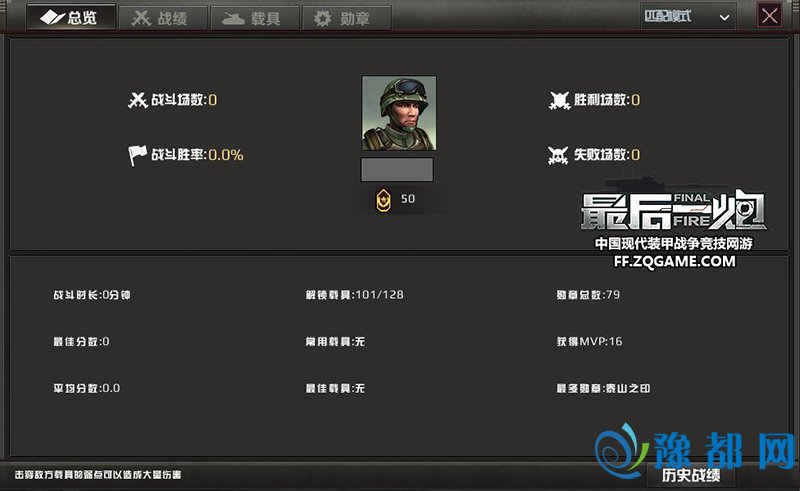Click the gear medal icon on 勋章 tab
The width and height of the screenshot is (800, 491).
(322, 18)
